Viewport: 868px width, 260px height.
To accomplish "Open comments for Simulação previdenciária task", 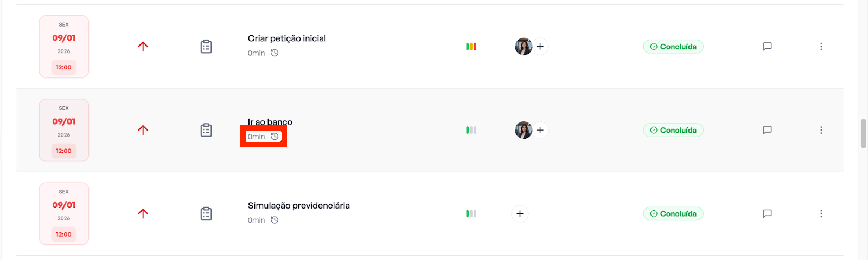I will [x=767, y=213].
